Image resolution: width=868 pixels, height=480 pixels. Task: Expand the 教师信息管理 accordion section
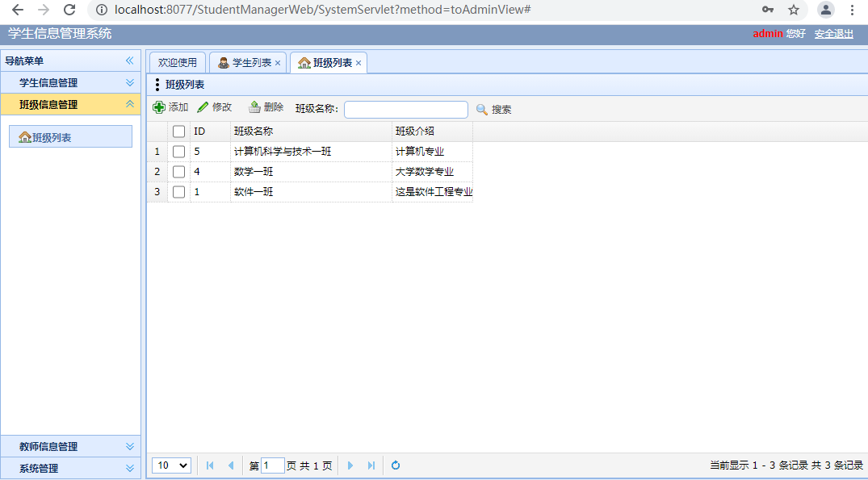tap(70, 447)
